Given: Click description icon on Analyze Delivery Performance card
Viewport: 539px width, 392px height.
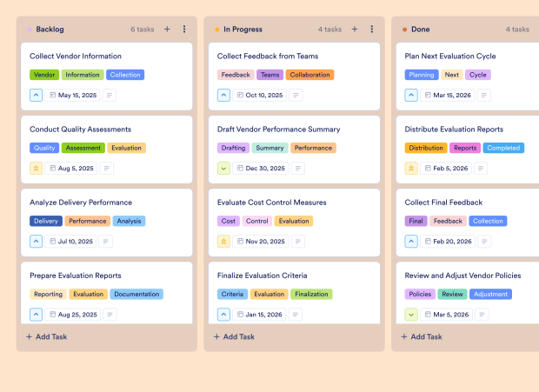Looking at the screenshot, I should (x=109, y=242).
